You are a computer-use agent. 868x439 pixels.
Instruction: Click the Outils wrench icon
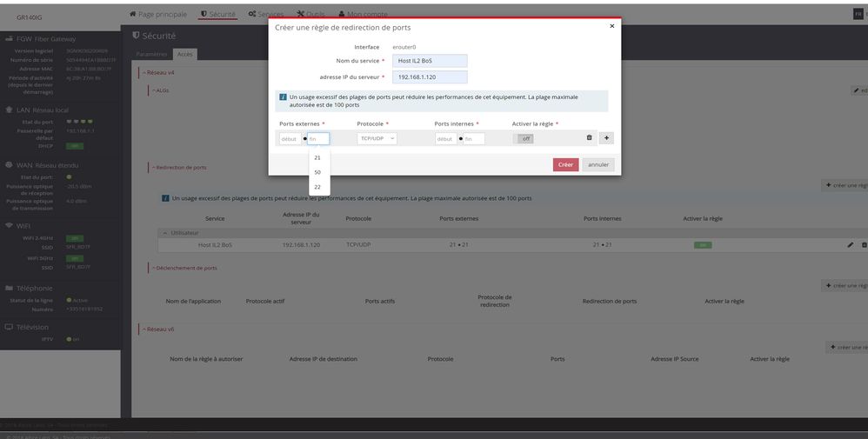point(300,14)
